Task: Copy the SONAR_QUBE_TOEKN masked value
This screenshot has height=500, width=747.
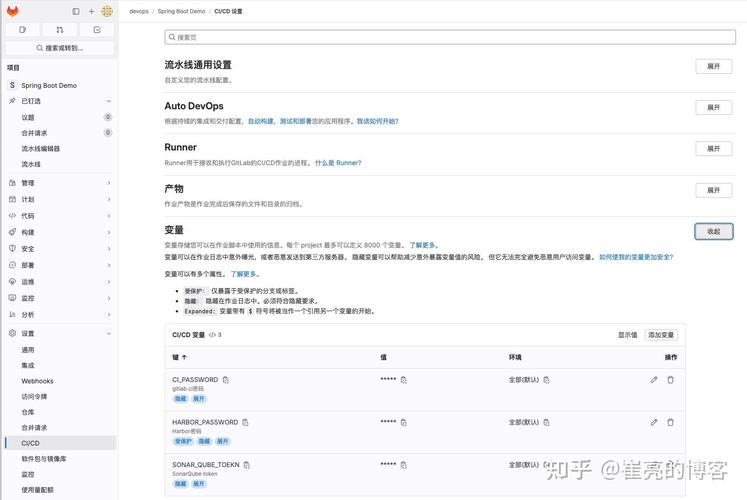Action: click(404, 464)
